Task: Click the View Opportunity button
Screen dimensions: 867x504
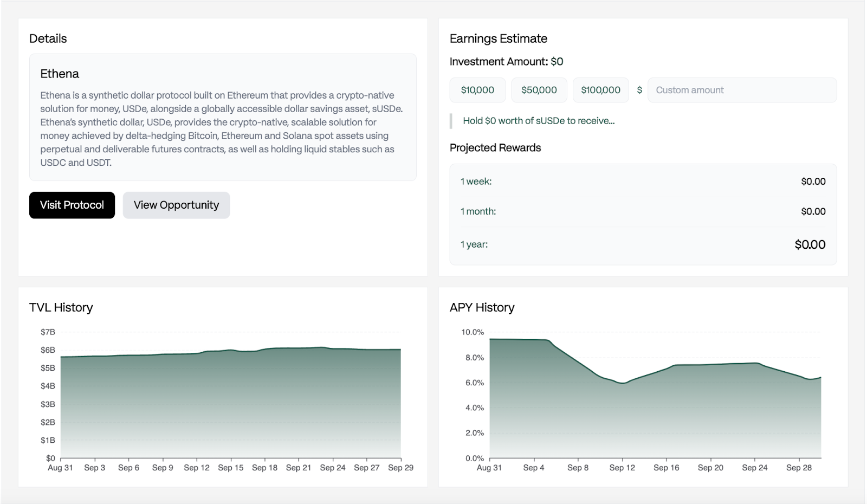Action: click(176, 205)
